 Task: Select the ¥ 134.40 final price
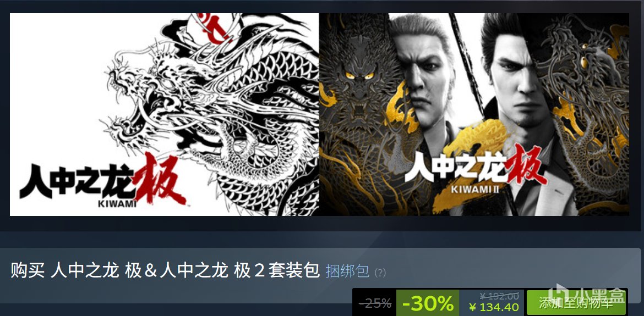pyautogui.click(x=494, y=307)
